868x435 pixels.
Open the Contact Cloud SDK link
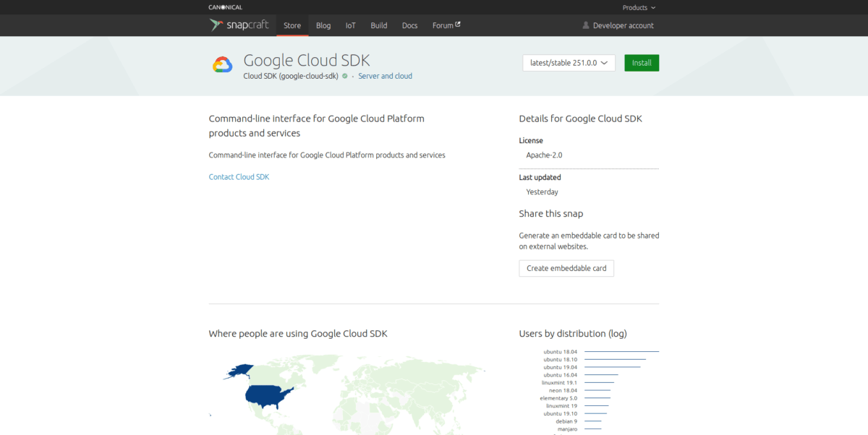(x=239, y=177)
